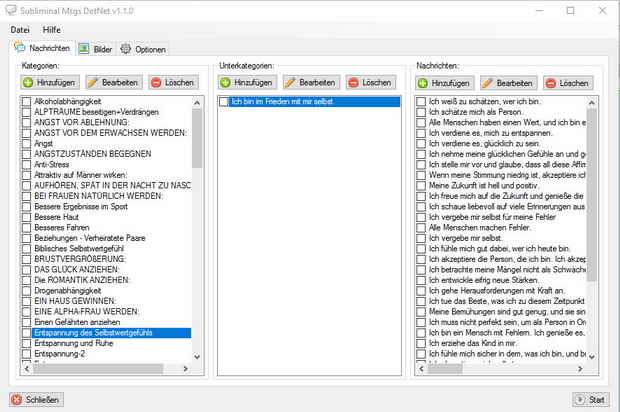The image size is (620, 412).
Task: Click the Kategorien list scroll-down arrow
Action: pos(197,357)
